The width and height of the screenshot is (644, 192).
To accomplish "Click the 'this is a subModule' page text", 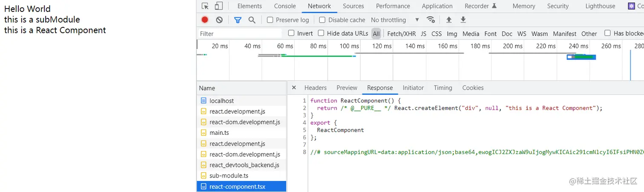I will pyautogui.click(x=42, y=20).
